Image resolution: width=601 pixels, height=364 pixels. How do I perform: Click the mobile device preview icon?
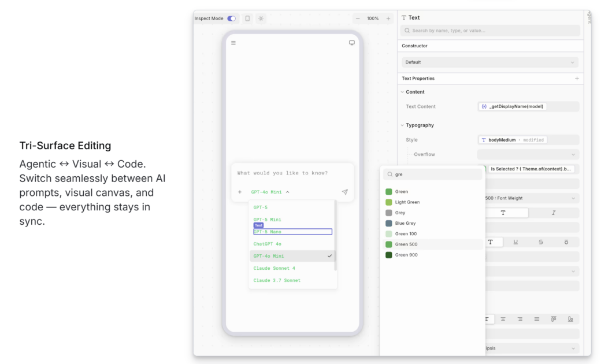pos(247,18)
